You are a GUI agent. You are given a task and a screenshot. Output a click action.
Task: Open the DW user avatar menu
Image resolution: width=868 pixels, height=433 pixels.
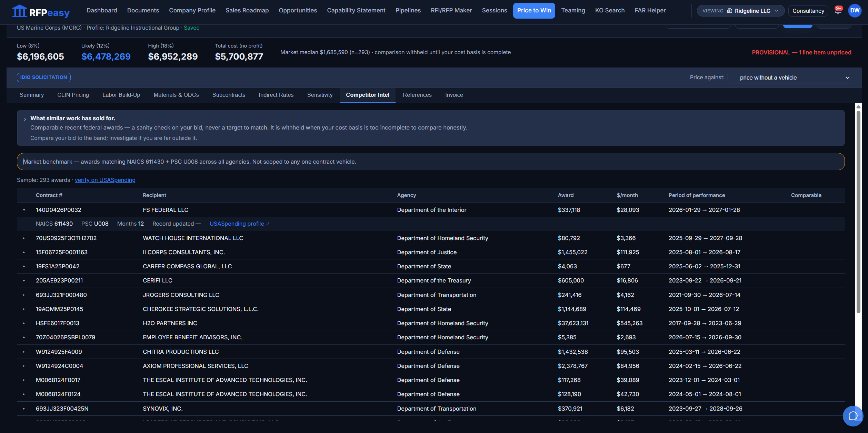pos(855,11)
